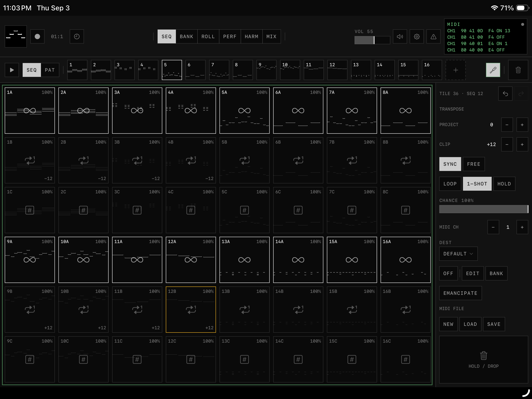
Task: Tap the one-shot icon in tile 16B
Action: tap(405, 310)
